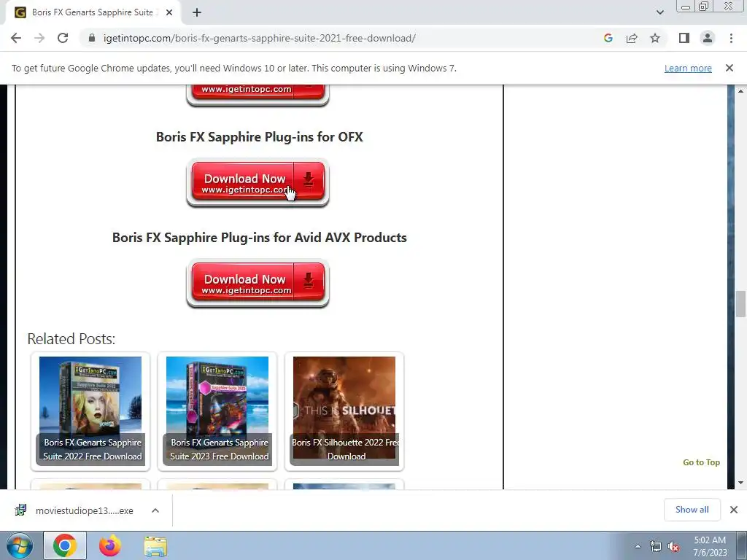The width and height of the screenshot is (747, 560).
Task: Show hidden system tray icons
Action: [x=638, y=546]
